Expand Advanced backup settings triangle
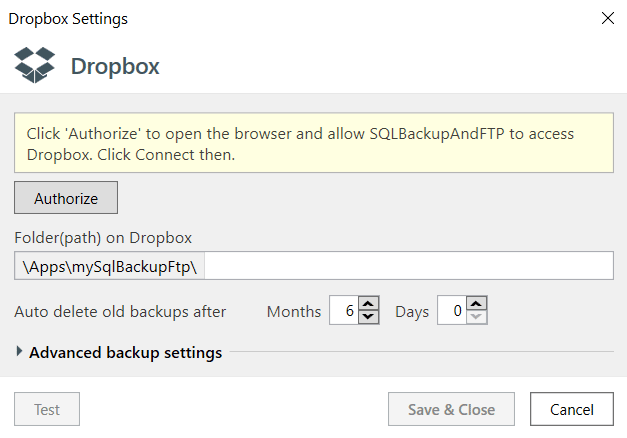Screen dimensions: 627x438 click(19, 352)
